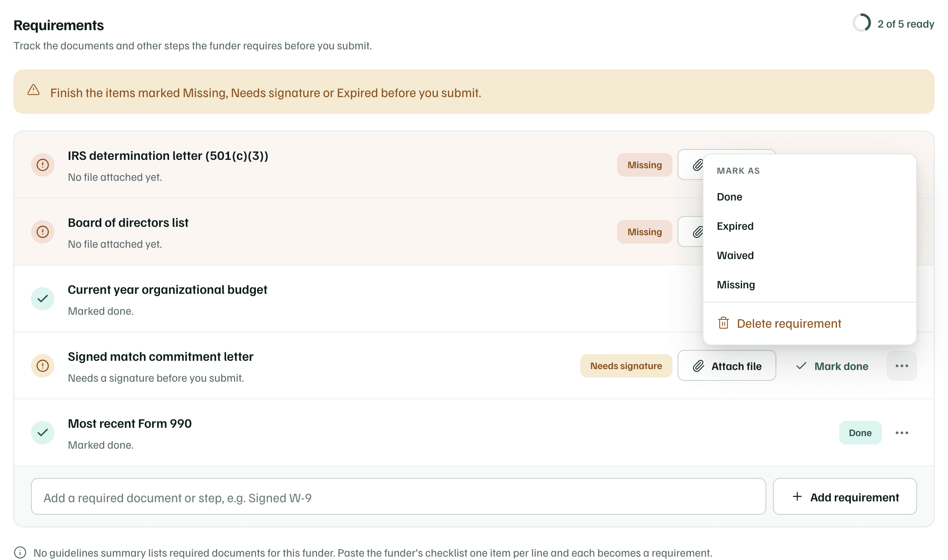Click the progress ring next to 2 of 5 ready
Screen dimensions: 948x560
(862, 23)
